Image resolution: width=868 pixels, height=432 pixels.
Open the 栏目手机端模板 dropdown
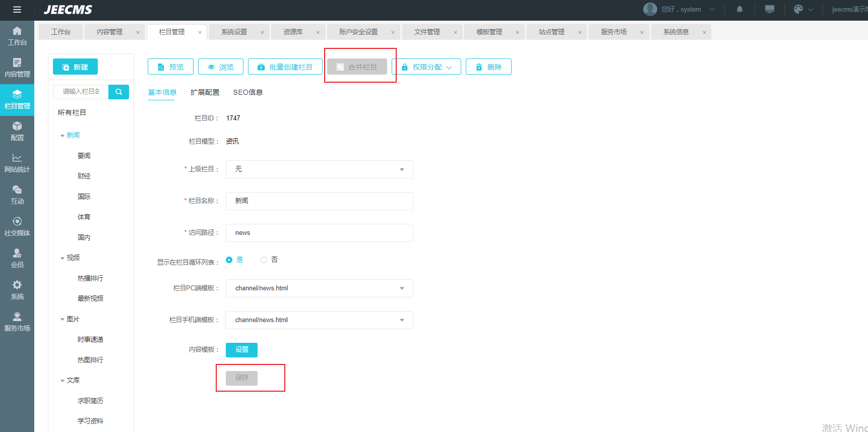coord(320,320)
